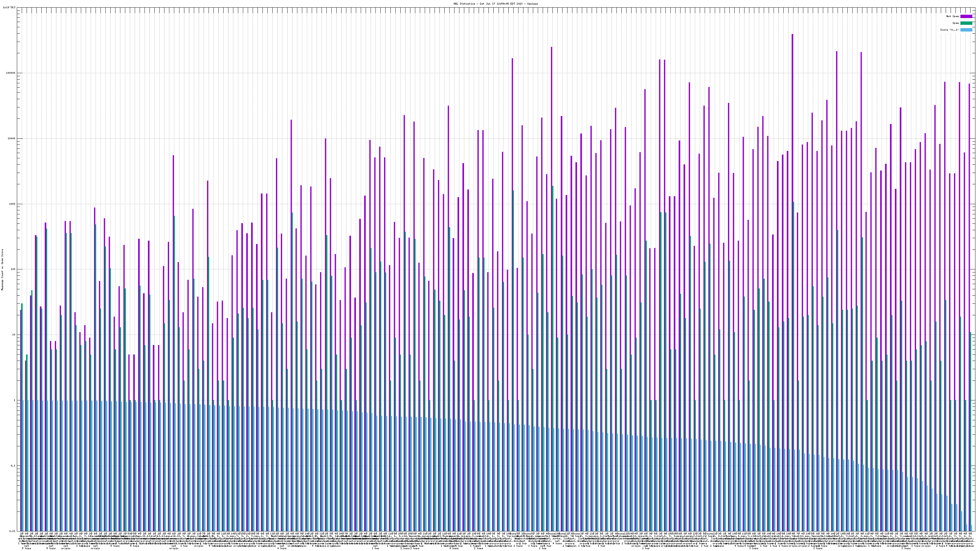Click the 100000 y-axis tick label
Screen dimensions: 980x551
pos(11,73)
